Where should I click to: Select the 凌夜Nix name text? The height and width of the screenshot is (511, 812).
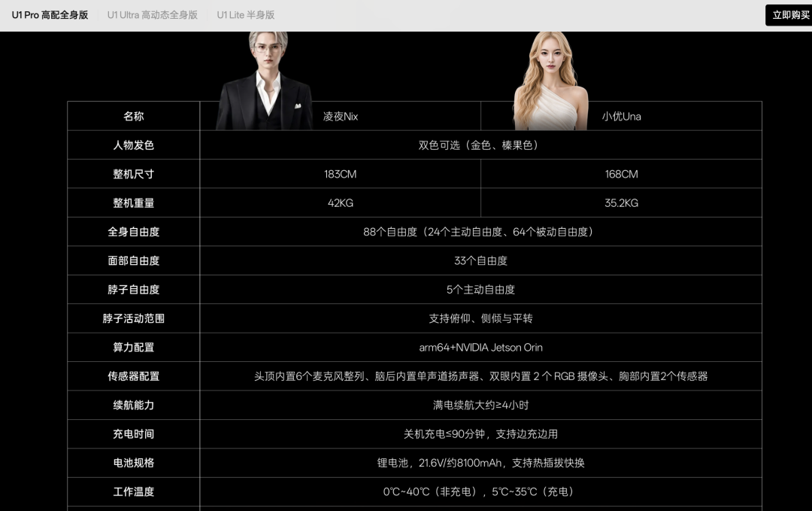341,117
